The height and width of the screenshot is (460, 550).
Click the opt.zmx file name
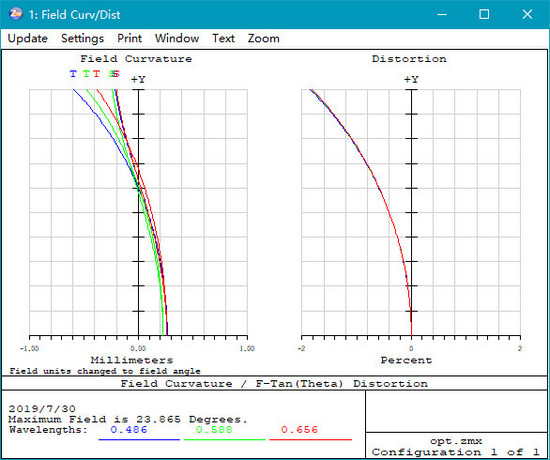pyautogui.click(x=456, y=441)
